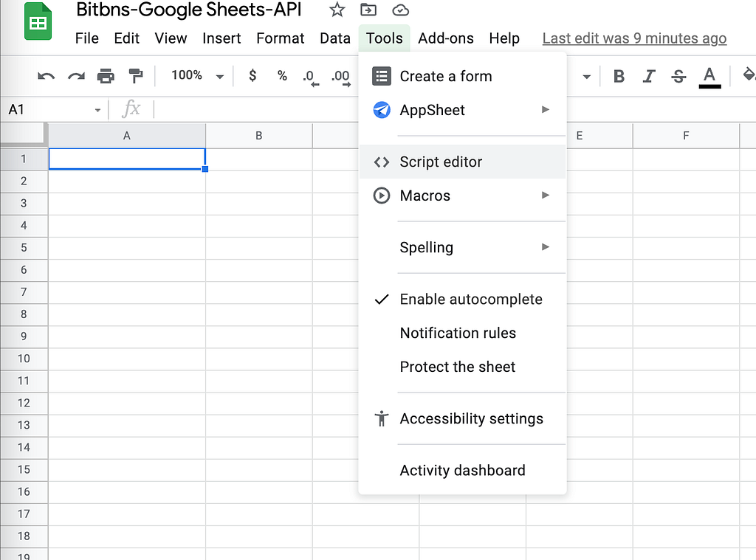Open the text color picker
Screen dimensions: 756x560
(x=709, y=76)
